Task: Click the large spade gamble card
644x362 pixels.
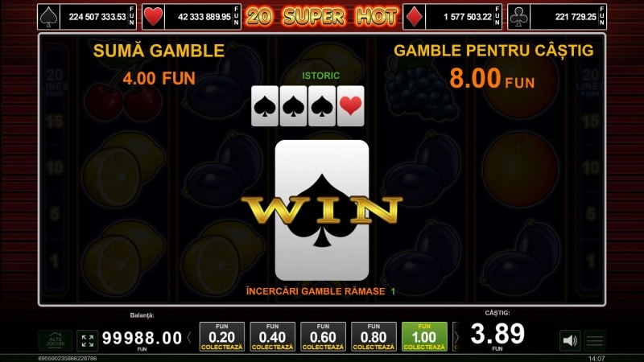Action: pyautogui.click(x=322, y=210)
